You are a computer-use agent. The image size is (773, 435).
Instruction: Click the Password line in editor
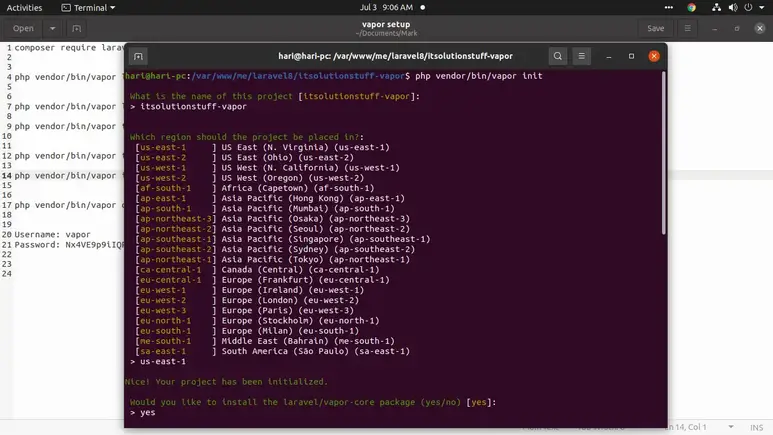pos(69,245)
